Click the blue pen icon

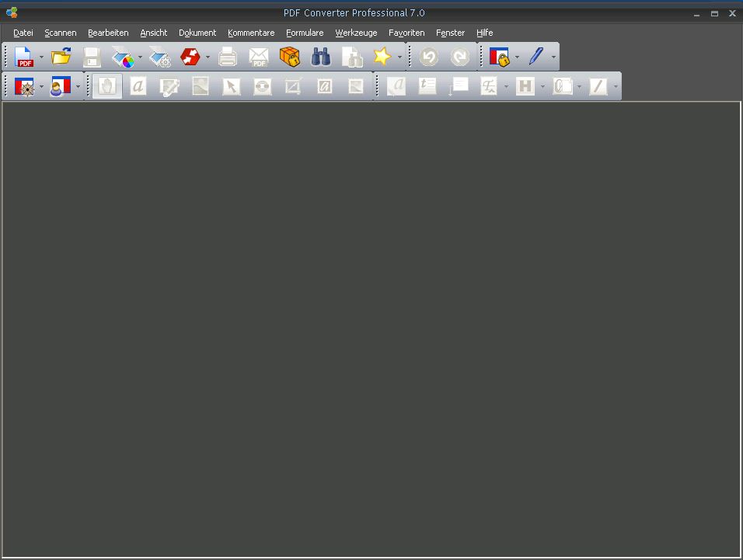(x=536, y=57)
